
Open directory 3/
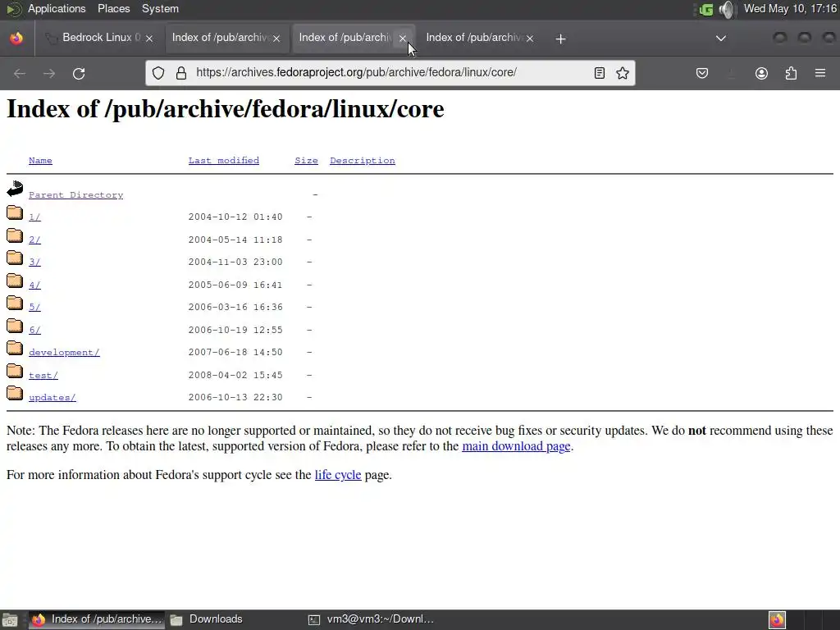click(x=34, y=262)
